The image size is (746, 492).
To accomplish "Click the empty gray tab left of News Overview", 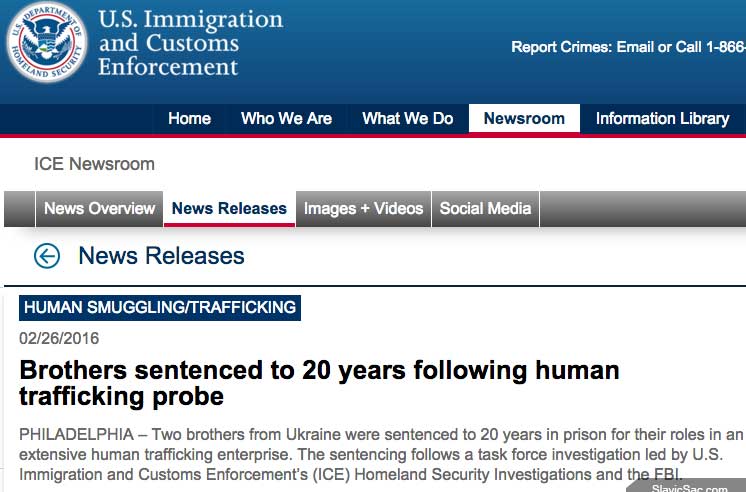I will (20, 208).
